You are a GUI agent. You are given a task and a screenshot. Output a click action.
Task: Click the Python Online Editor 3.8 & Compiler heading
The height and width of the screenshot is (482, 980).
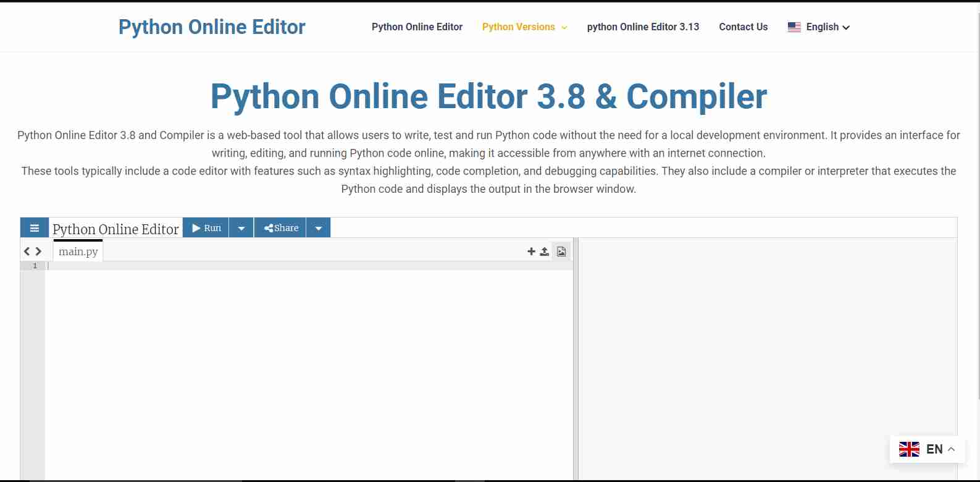click(x=488, y=96)
